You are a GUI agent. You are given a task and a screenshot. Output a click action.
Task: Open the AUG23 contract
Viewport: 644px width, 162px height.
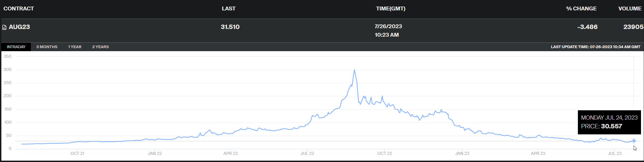19,27
